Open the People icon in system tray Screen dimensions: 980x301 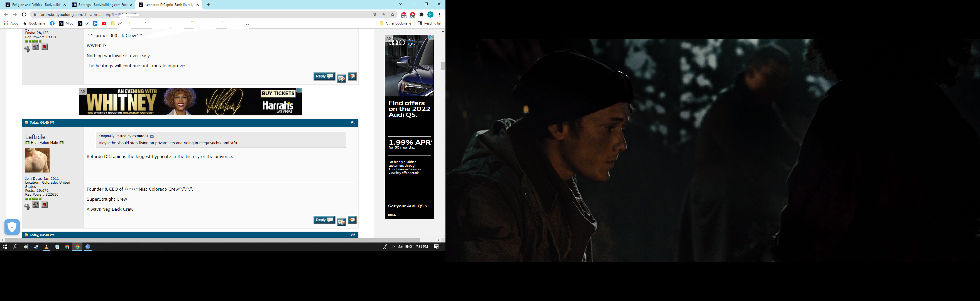(x=385, y=247)
